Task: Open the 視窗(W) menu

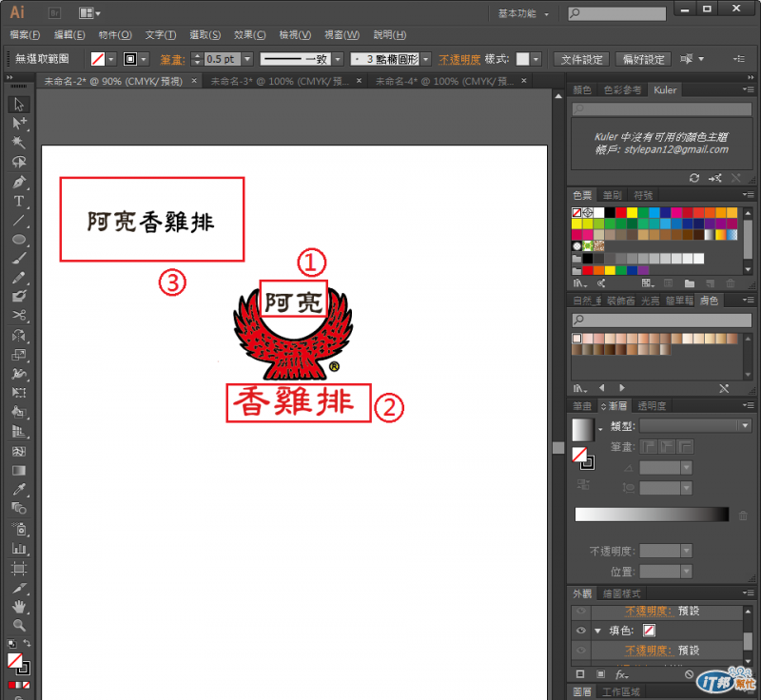Action: [341, 35]
